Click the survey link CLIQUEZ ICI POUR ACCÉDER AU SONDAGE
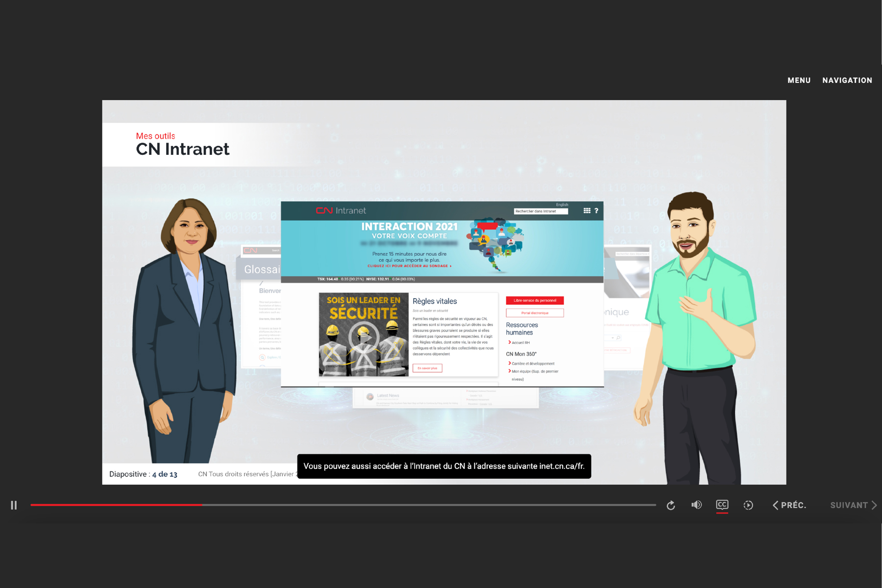Screen dimensions: 882x588 410,266
